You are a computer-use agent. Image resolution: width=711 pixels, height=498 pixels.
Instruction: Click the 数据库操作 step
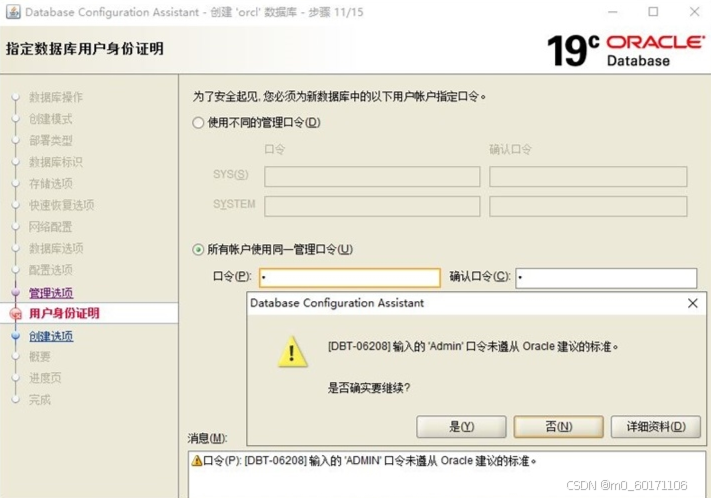[x=56, y=97]
